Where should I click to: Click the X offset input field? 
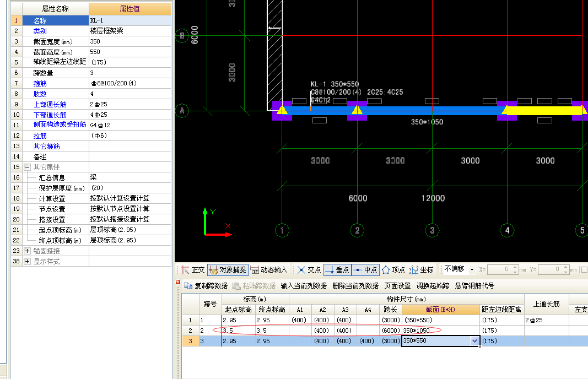(499, 269)
